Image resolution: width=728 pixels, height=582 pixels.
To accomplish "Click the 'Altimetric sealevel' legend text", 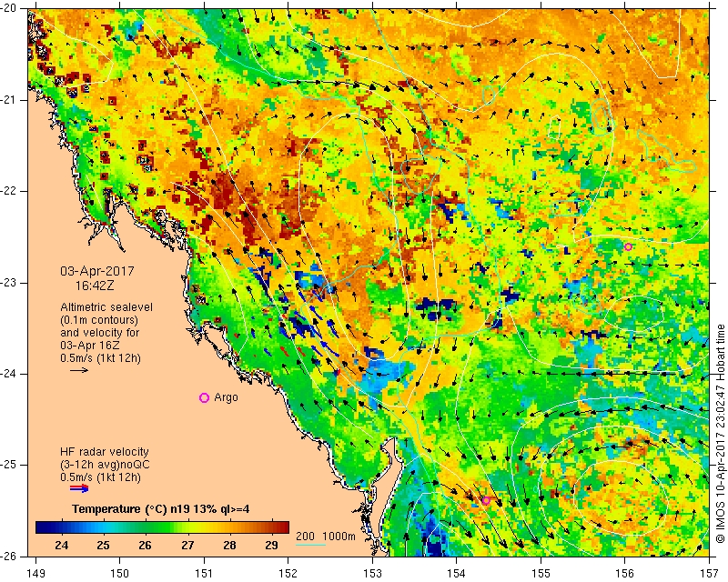I will pos(106,307).
